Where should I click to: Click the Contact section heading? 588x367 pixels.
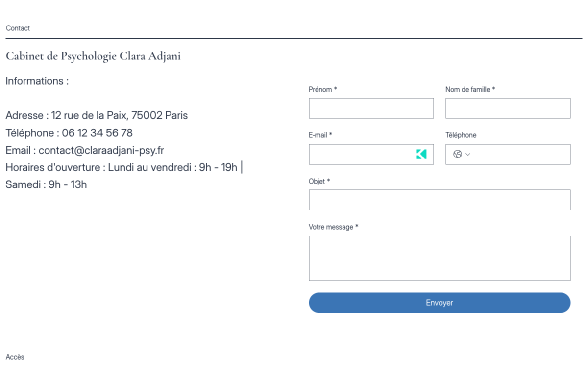click(18, 28)
